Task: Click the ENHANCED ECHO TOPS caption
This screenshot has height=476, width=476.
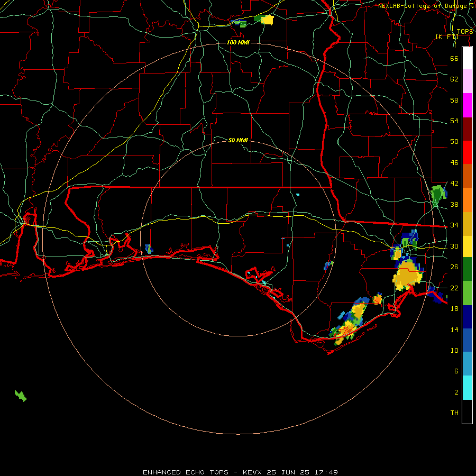Action: (186, 472)
